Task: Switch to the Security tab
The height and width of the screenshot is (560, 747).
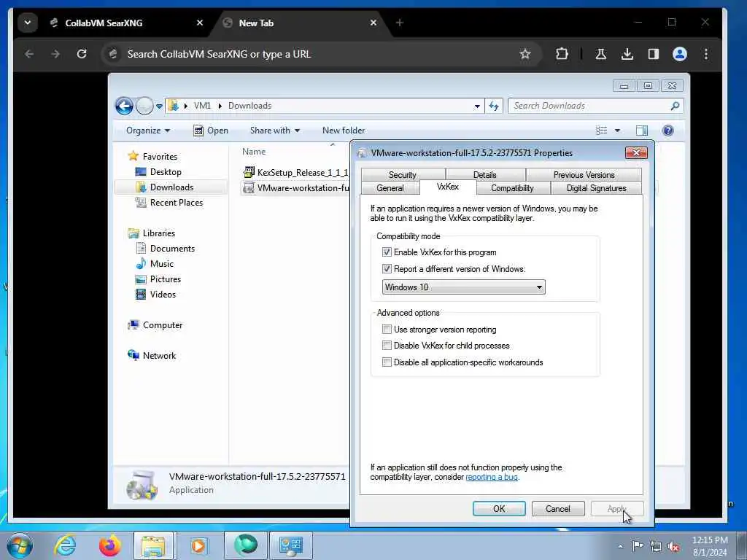Action: (403, 175)
